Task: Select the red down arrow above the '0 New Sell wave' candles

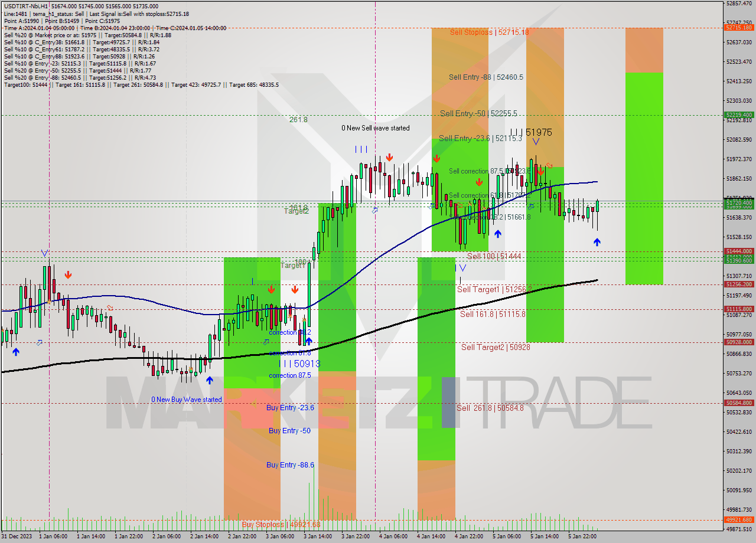Action: pos(389,157)
